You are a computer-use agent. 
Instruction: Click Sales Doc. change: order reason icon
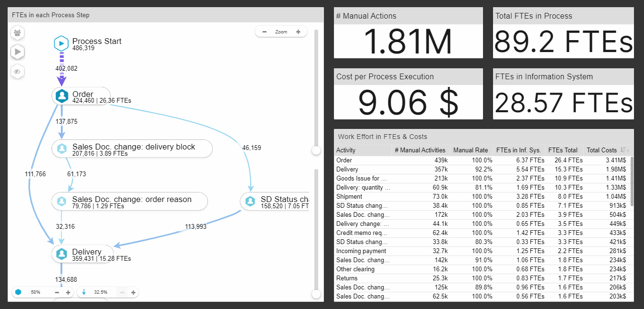[x=62, y=201]
